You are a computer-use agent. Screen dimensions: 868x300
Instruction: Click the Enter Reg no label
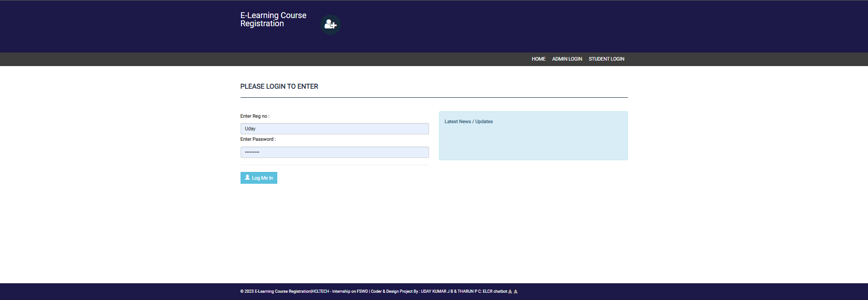(x=255, y=116)
